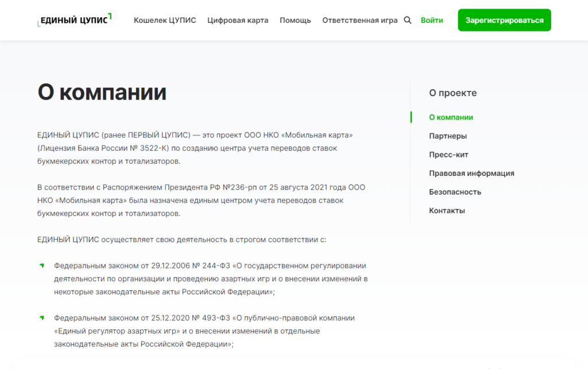The height and width of the screenshot is (369, 588).
Task: Open Контакты sidebar link
Action: (447, 210)
